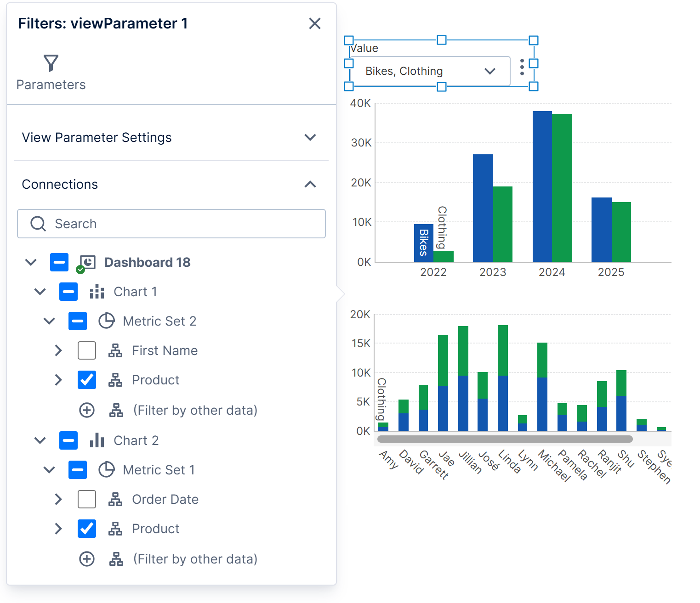This screenshot has height=603, width=700.
Task: Collapse the Connections section
Action: pos(171,184)
